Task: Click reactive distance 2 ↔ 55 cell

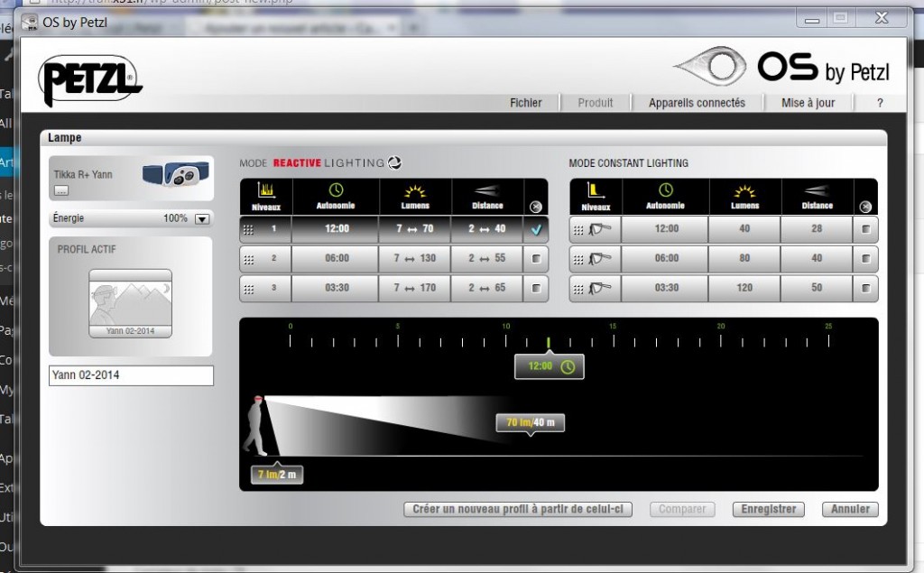Action: [x=486, y=259]
